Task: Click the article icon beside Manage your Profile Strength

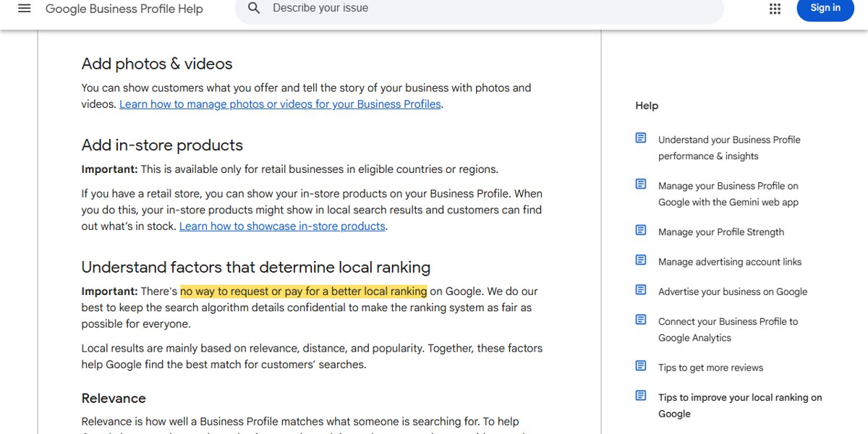Action: click(x=641, y=231)
